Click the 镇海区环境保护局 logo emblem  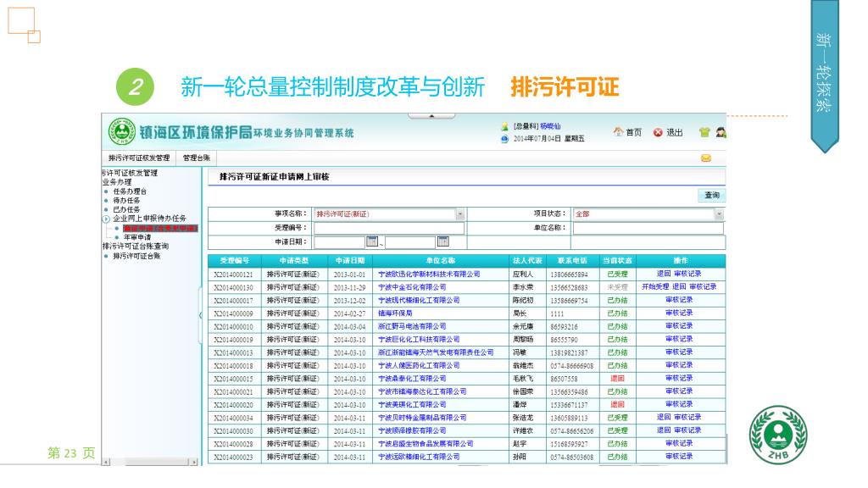122,131
